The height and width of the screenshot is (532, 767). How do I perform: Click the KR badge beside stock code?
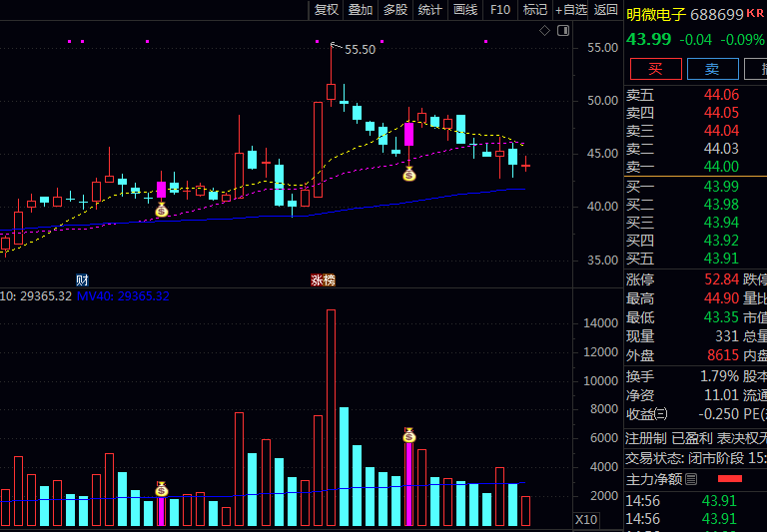755,13
